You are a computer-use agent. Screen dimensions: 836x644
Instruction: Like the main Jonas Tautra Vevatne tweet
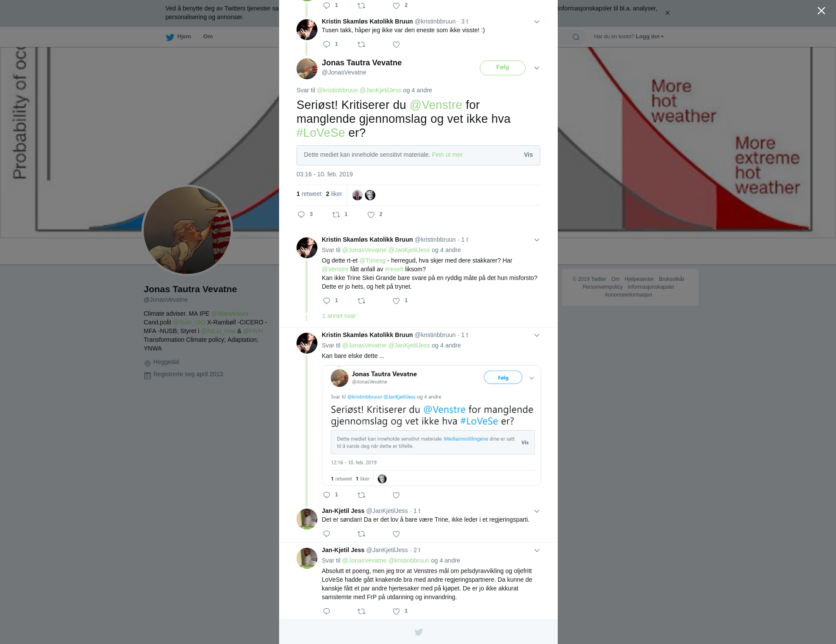tap(371, 215)
